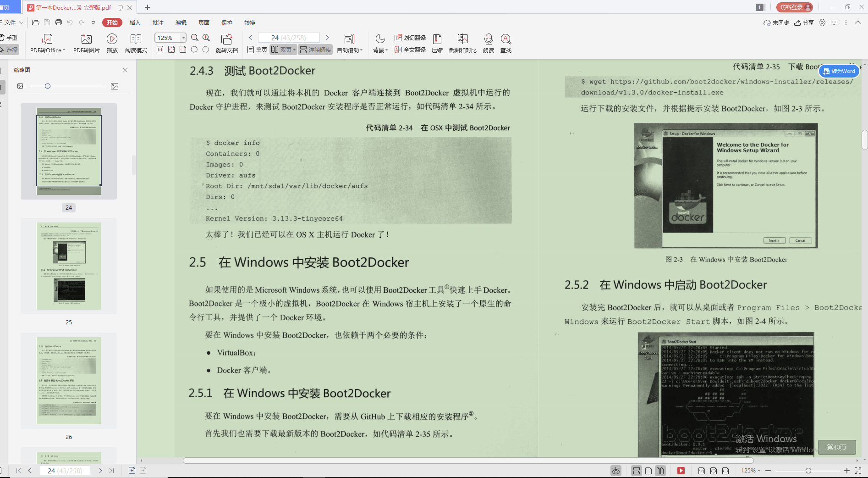Close the 缩略图 thumbnail panel

125,70
